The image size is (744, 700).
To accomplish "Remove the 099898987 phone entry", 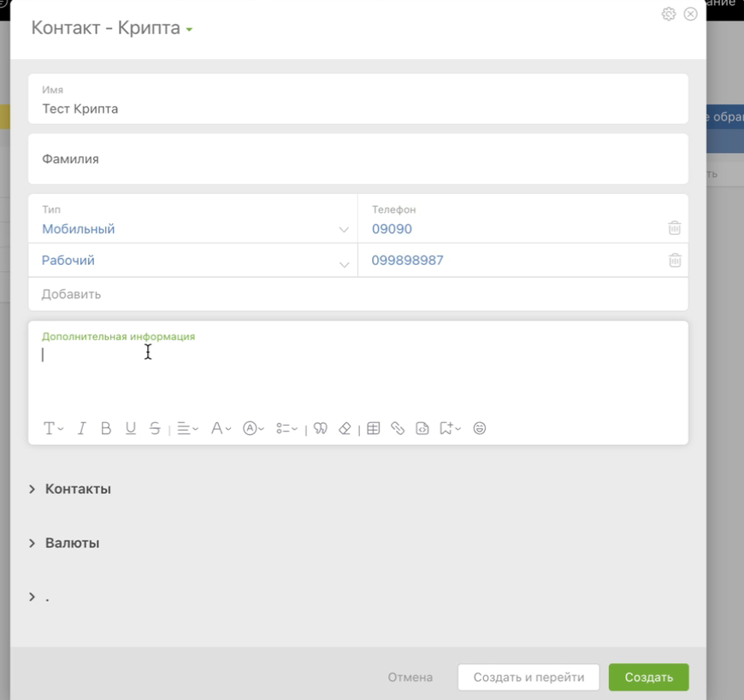I will pos(675,261).
